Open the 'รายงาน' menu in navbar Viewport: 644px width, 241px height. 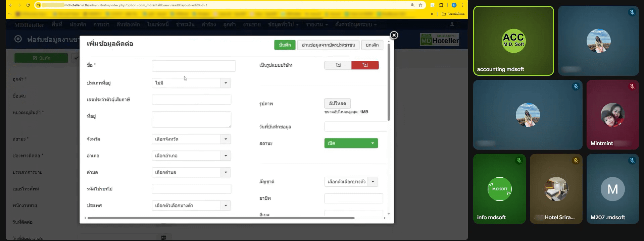point(316,24)
